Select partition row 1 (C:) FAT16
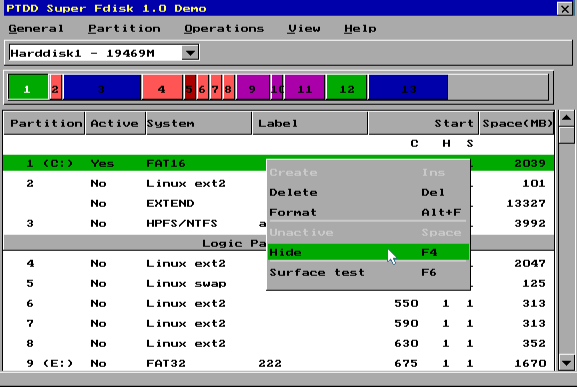The height and width of the screenshot is (387, 579). [278, 163]
